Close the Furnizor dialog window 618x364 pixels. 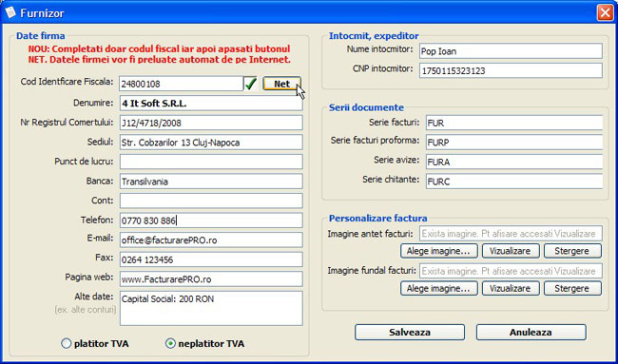click(605, 12)
